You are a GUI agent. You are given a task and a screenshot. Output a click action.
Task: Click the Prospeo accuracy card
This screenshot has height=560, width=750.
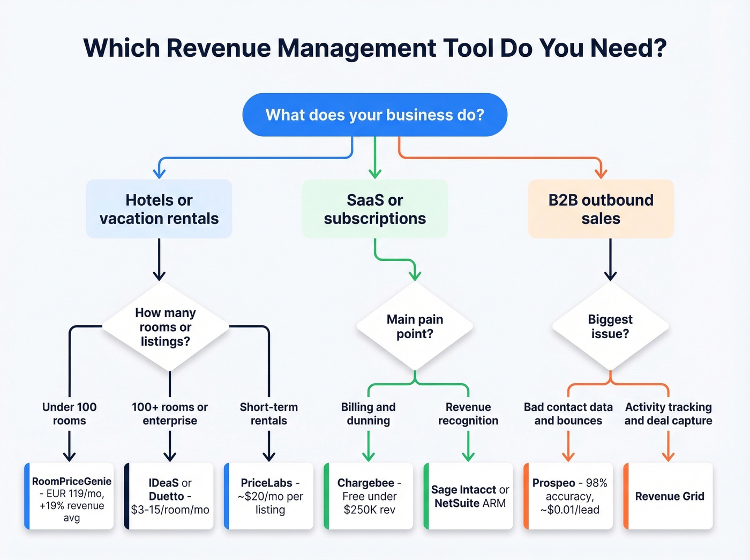point(568,496)
